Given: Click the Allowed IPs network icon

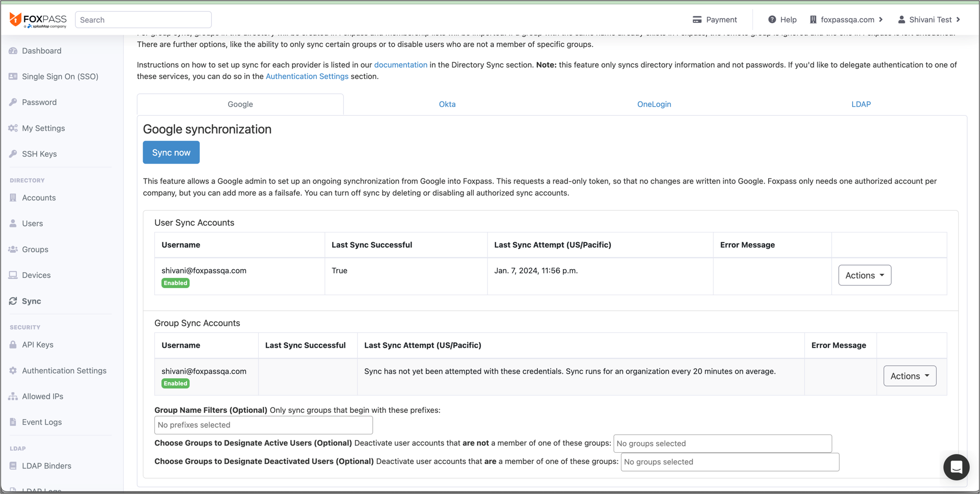Looking at the screenshot, I should pyautogui.click(x=13, y=396).
